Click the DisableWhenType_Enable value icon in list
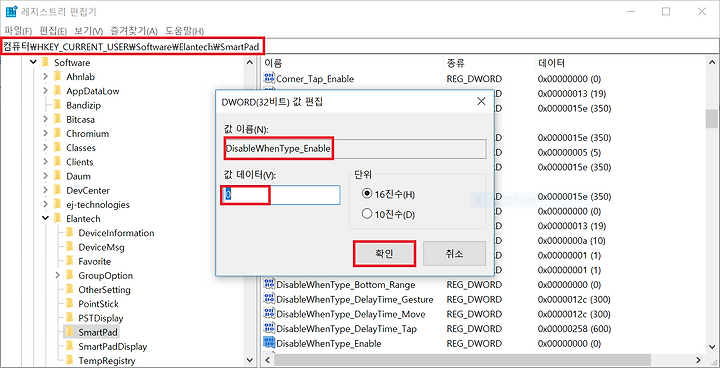This screenshot has height=368, width=720. (269, 343)
